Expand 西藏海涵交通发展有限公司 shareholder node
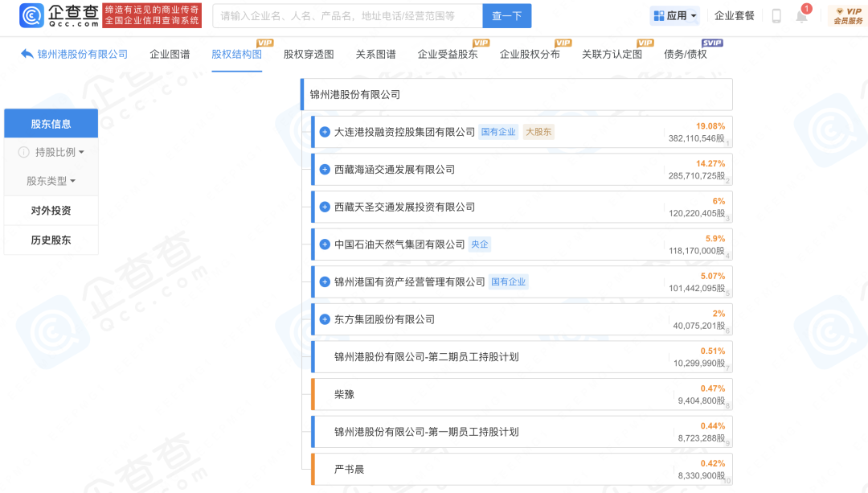The image size is (868, 493). pyautogui.click(x=325, y=170)
